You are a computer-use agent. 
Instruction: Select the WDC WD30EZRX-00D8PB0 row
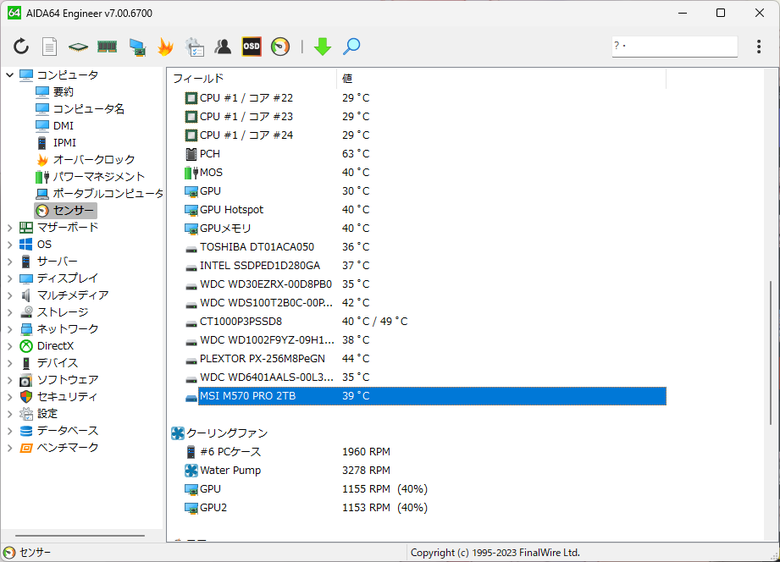[425, 284]
